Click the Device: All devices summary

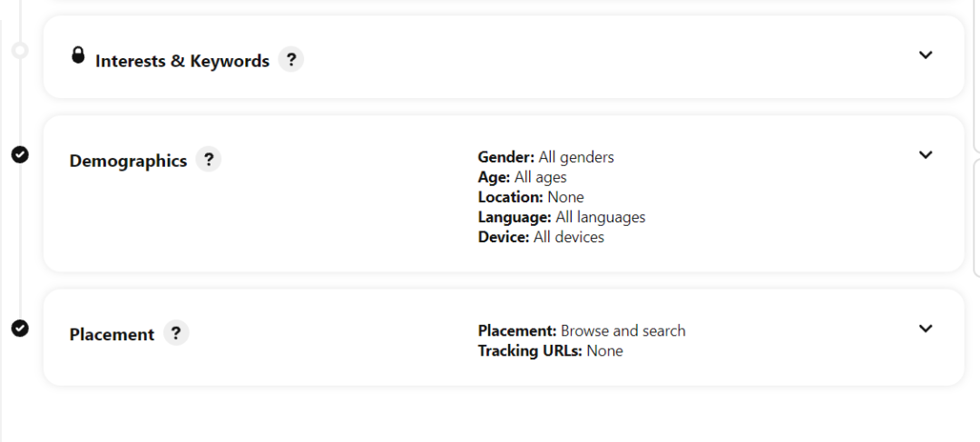(541, 237)
